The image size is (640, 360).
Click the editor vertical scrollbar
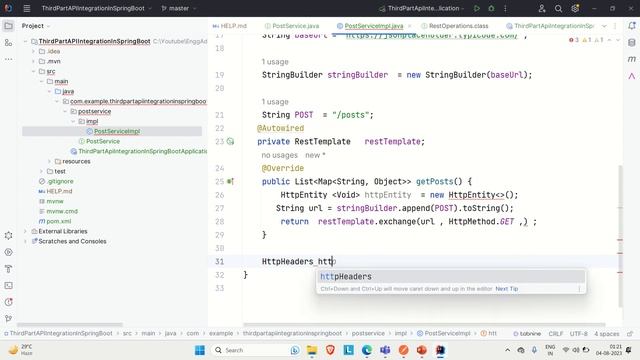(x=620, y=237)
